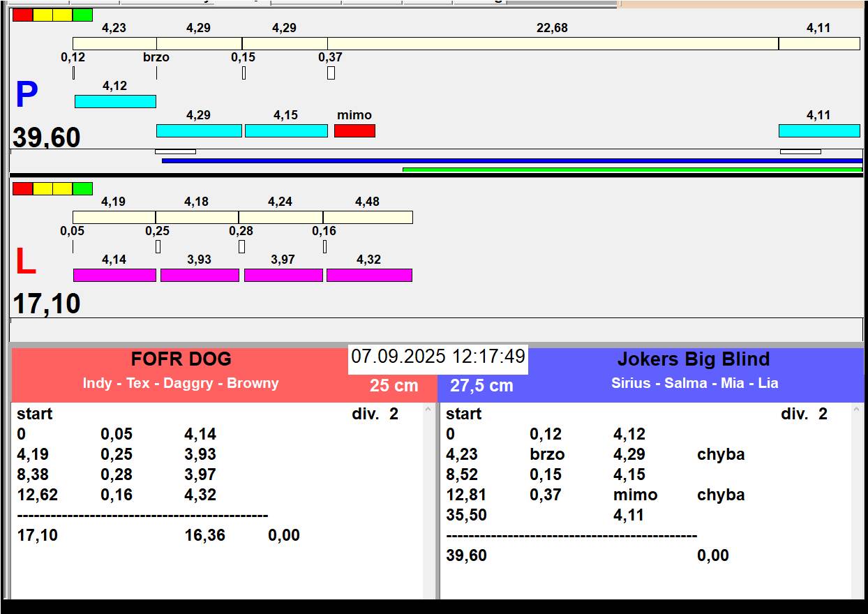The image size is (868, 614).
Task: Select the cyan 4,15 run bar
Action: click(x=286, y=130)
